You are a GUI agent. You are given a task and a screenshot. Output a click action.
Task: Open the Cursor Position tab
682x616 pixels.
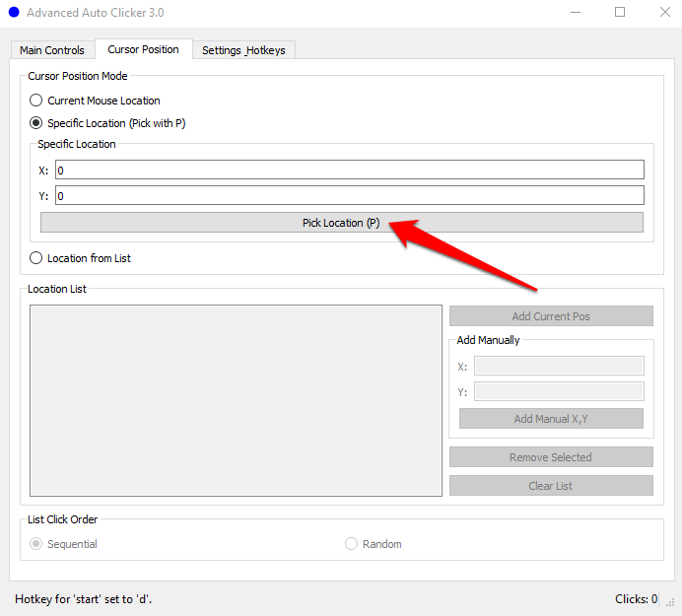click(x=144, y=49)
